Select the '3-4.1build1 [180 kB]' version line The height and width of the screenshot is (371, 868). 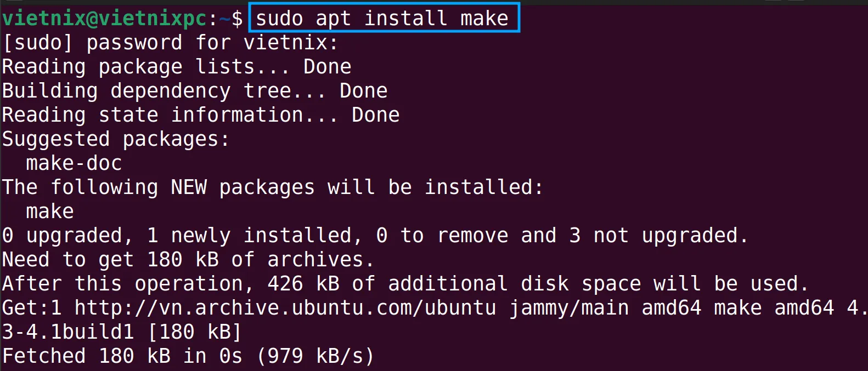point(122,332)
